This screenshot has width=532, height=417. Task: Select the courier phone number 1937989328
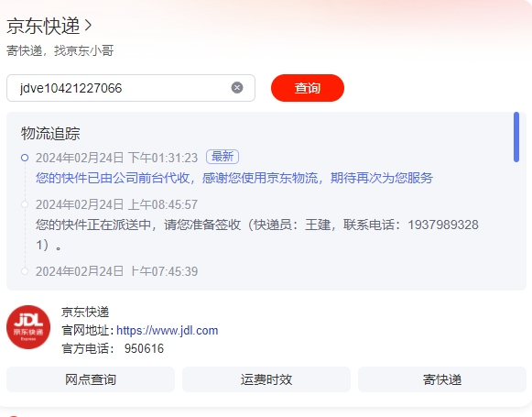[443, 225]
